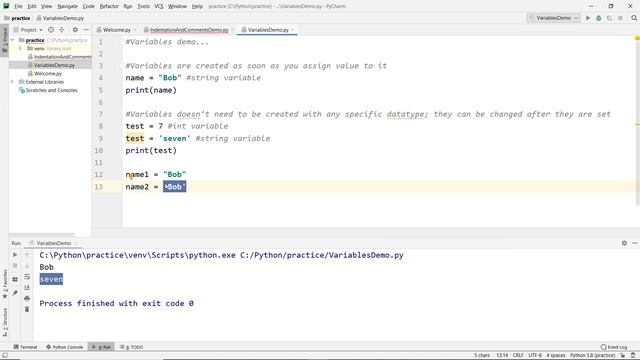
Task: Open the Tools menu
Action: [143, 6]
